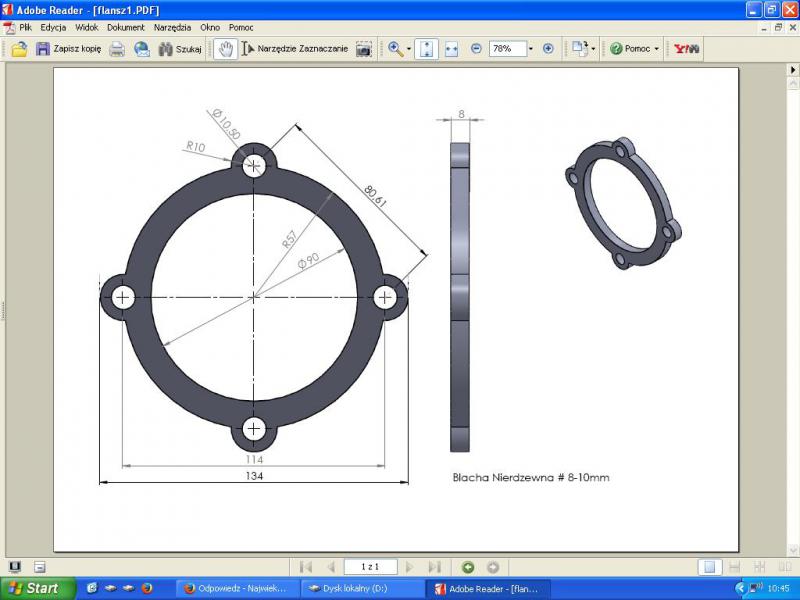Screen dimensions: 800x600
Task: Activate Narzędzie Zaznaczanie selection tool
Action: (295, 49)
